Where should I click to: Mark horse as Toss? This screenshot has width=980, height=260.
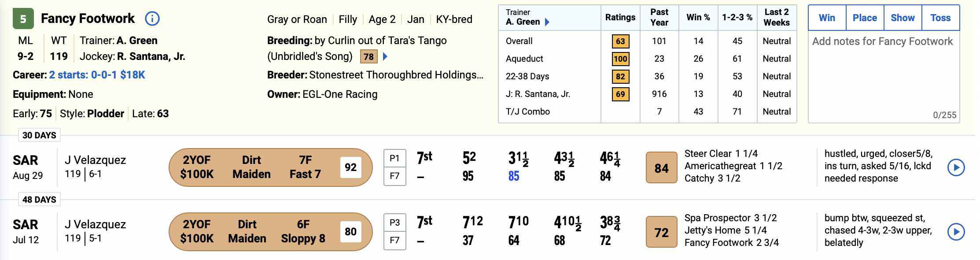tap(940, 18)
